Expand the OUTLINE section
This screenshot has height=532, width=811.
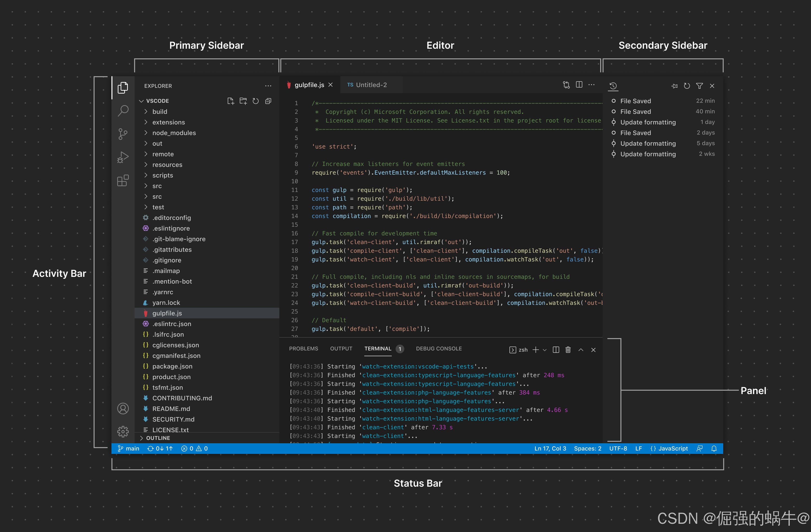158,438
